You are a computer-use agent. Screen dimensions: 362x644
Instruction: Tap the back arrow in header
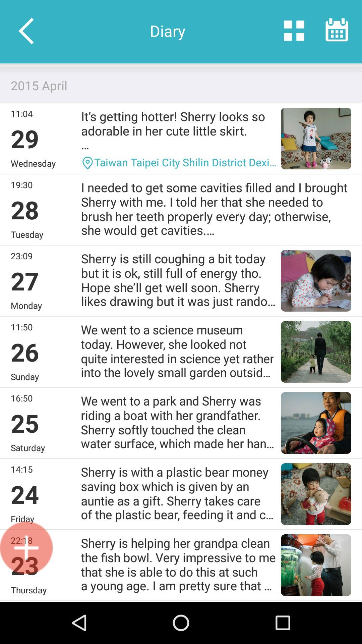click(x=26, y=31)
